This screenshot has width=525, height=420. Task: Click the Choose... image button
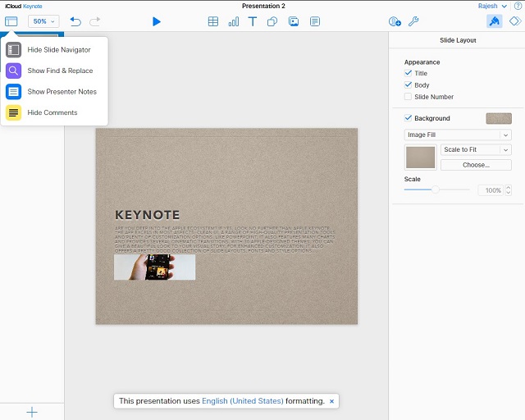476,165
